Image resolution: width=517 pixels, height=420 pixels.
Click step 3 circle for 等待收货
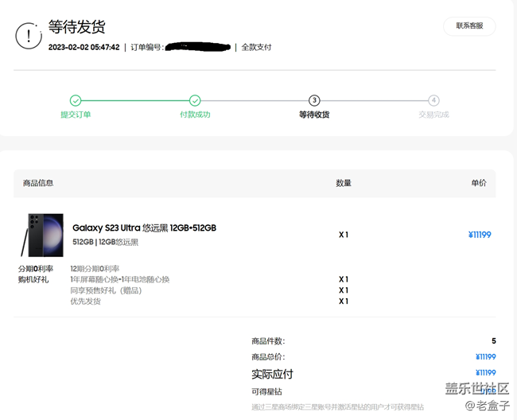coord(314,100)
